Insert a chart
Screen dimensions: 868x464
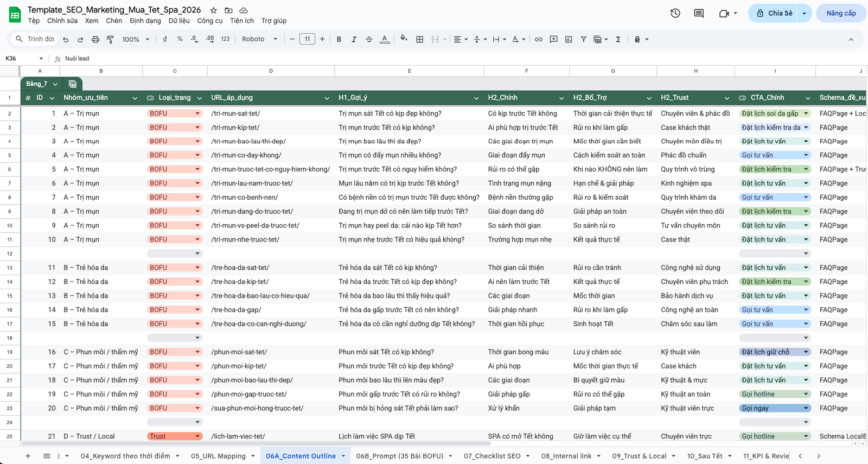pos(569,39)
